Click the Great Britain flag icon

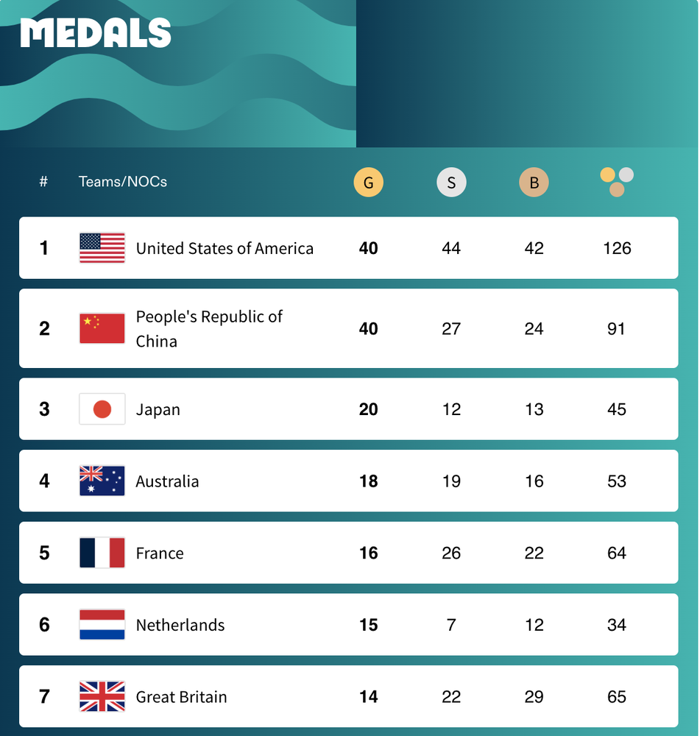click(102, 696)
